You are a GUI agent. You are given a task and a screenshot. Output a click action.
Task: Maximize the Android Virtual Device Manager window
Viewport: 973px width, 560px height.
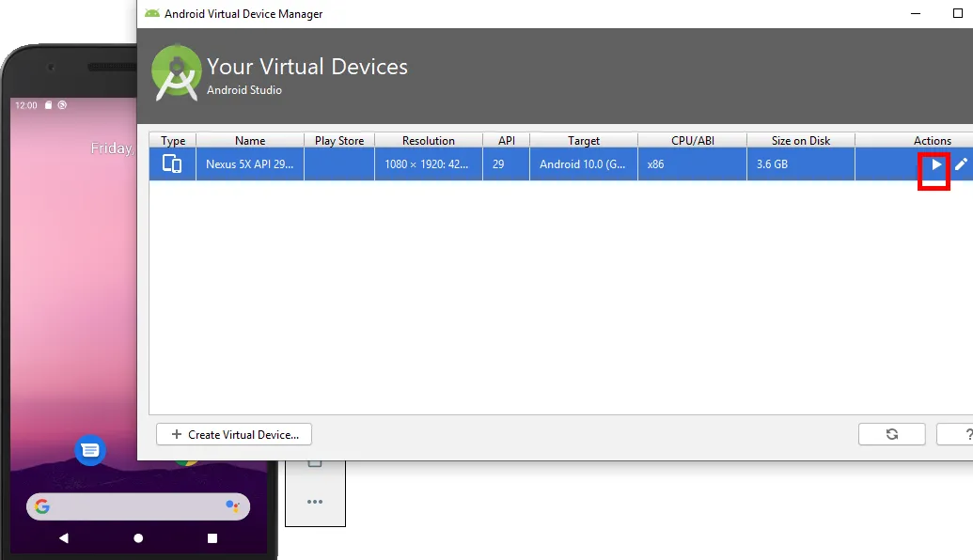[x=957, y=14]
